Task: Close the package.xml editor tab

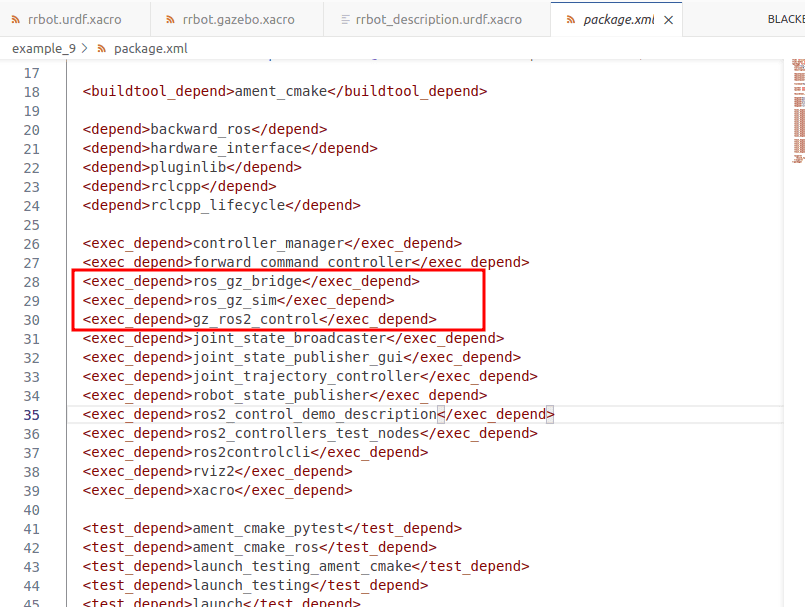Action: coord(668,19)
